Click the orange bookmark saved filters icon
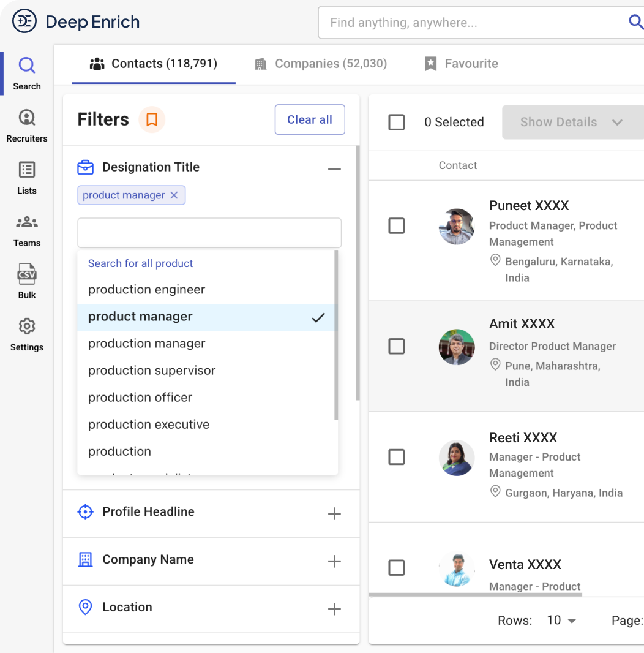 tap(152, 119)
